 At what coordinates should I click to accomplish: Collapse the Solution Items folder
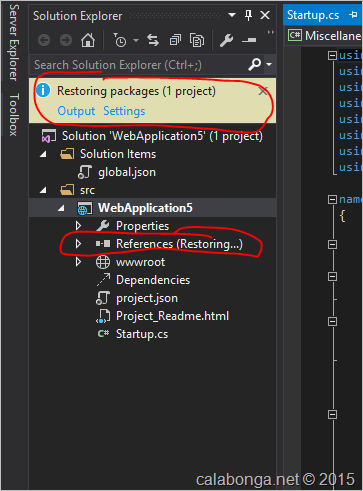point(43,154)
